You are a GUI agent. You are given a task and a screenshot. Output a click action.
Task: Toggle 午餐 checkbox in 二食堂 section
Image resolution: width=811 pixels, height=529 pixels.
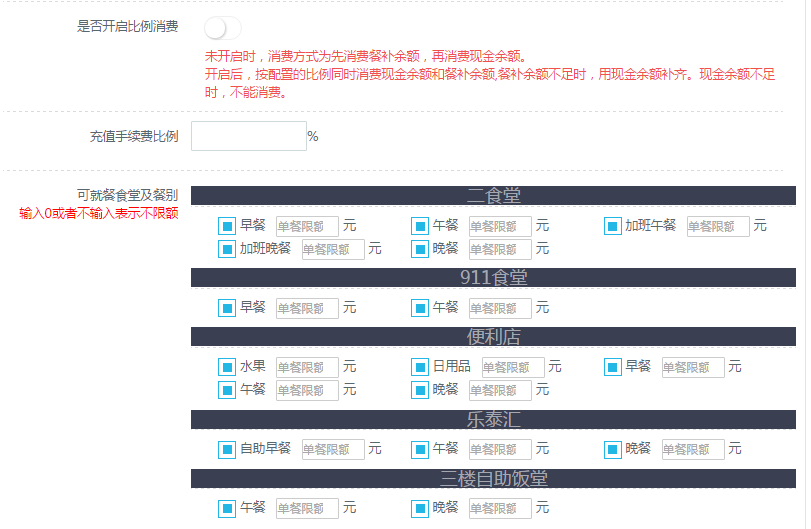tap(420, 226)
